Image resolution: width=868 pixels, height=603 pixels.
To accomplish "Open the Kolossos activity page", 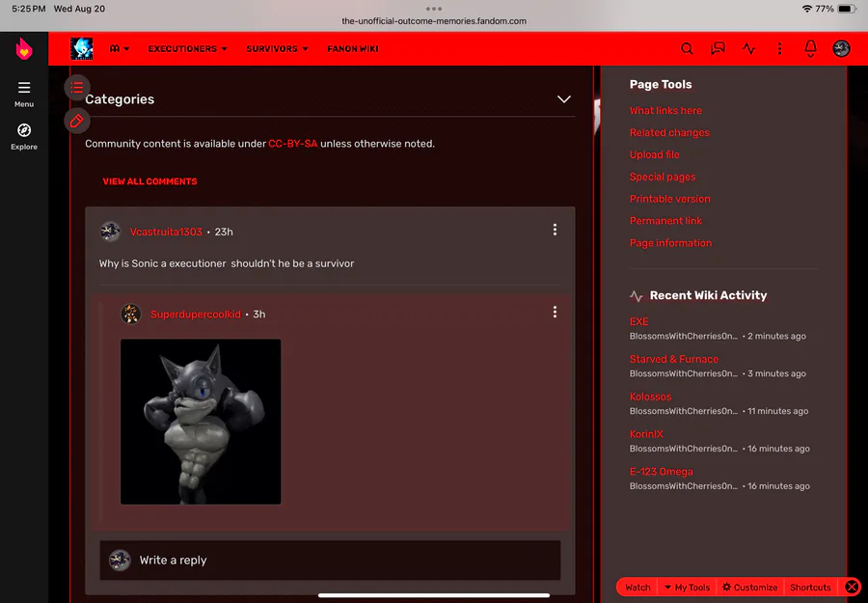I will [x=650, y=397].
